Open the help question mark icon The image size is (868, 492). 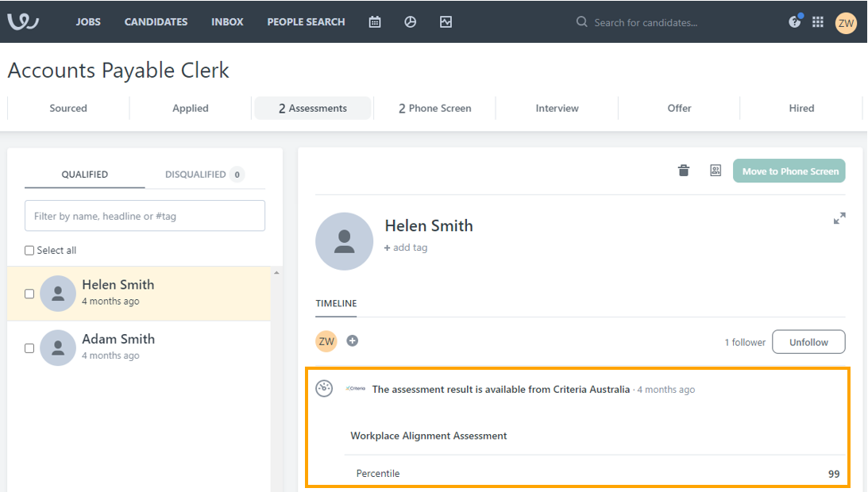[794, 22]
